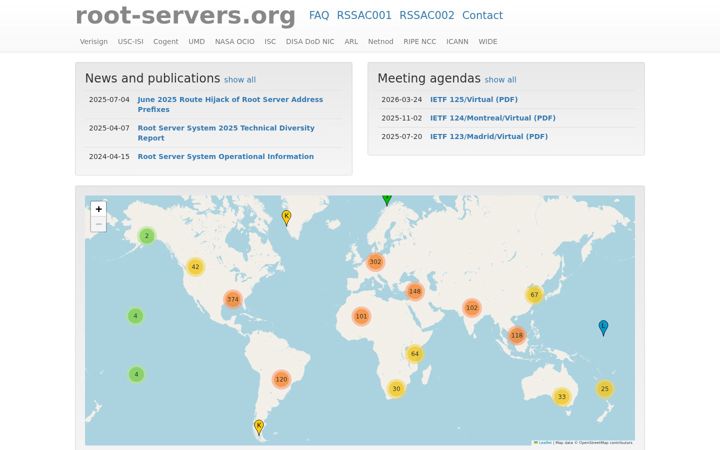The width and height of the screenshot is (720, 450).
Task: Open the 2025 Technical Diversity Report
Action: point(226,133)
